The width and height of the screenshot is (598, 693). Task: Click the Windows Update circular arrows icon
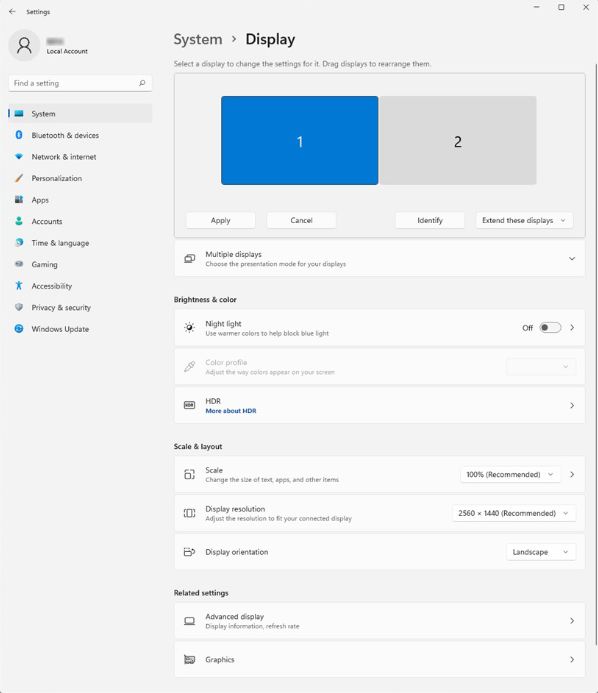[x=19, y=329]
